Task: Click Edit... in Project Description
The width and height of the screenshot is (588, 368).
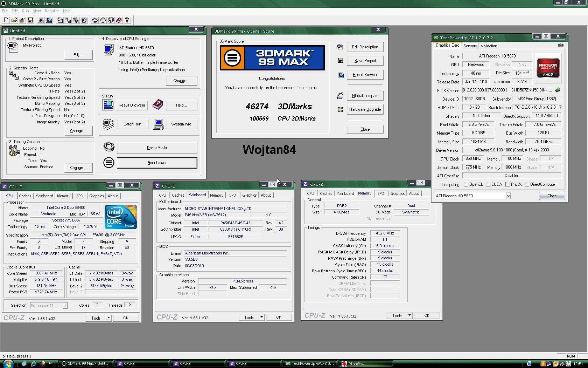Action: [78, 55]
